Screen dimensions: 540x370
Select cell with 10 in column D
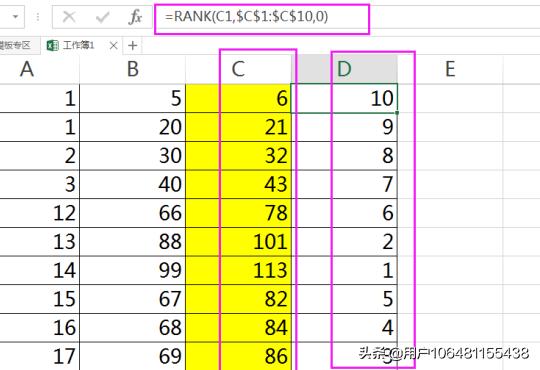[344, 98]
